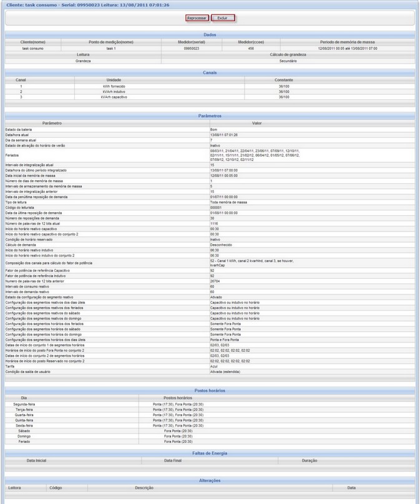This screenshot has width=420, height=504.
Task: Click the Data Inicial column header
Action: coord(36,460)
